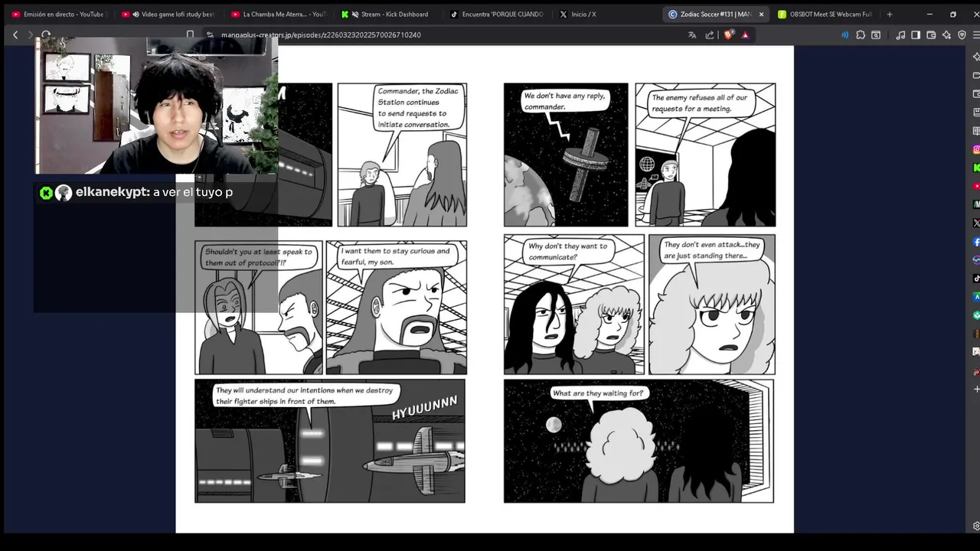Screen dimensions: 980x551
Task: Switch to La Chamba Me Aterra tab
Action: tap(279, 14)
